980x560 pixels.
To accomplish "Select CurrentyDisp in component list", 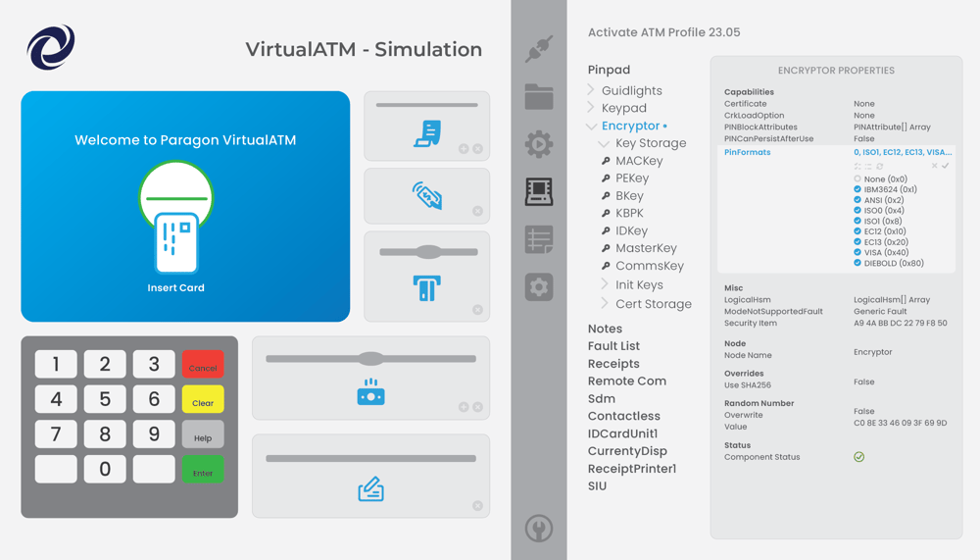I will [627, 451].
